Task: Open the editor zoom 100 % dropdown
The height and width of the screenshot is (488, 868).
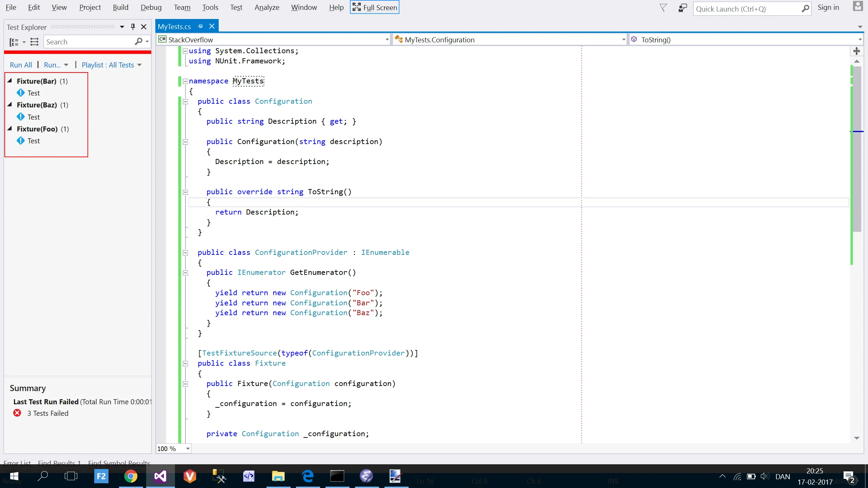Action: 188,449
